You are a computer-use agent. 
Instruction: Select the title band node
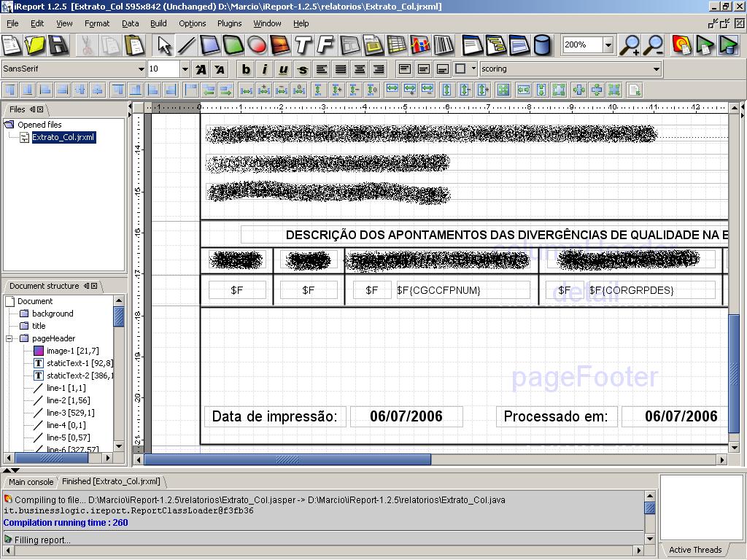[39, 326]
